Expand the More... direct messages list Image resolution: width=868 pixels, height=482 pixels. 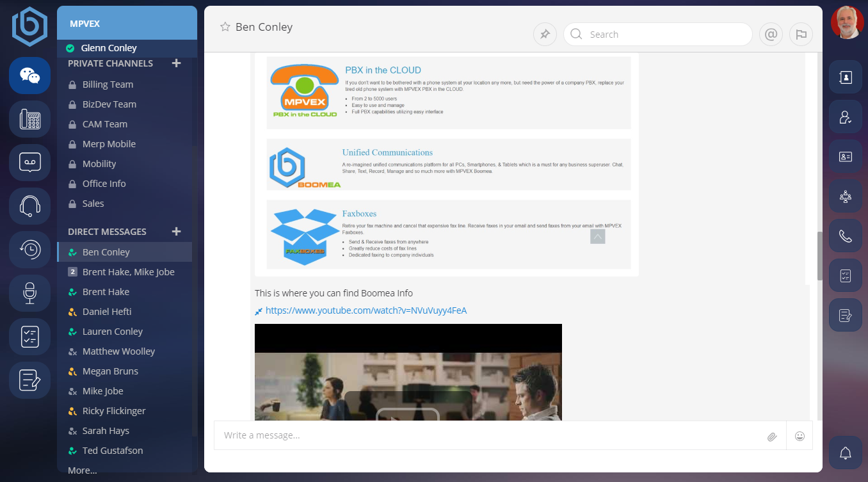click(x=83, y=470)
